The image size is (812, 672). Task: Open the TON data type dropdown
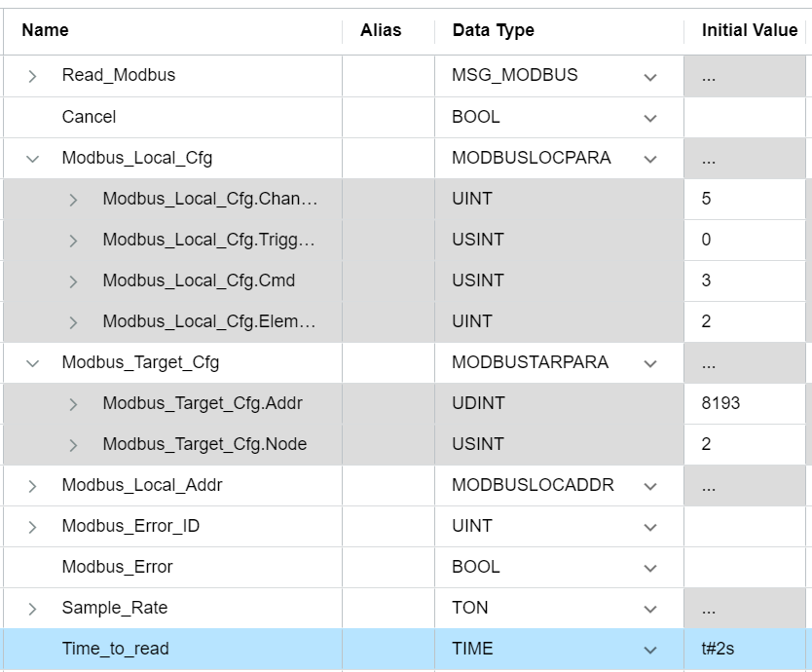click(x=650, y=609)
